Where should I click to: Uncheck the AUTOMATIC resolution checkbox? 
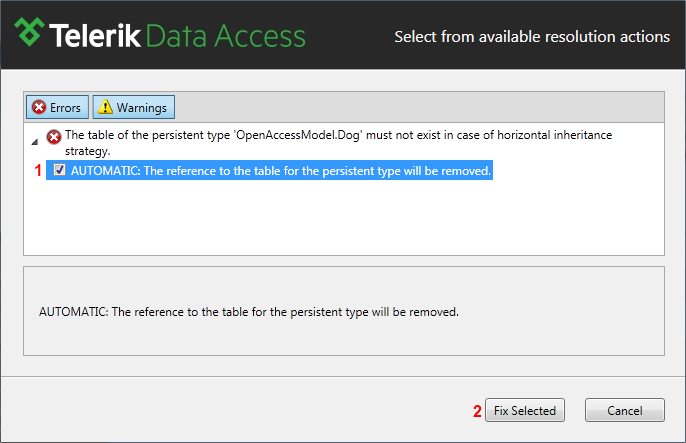tap(60, 170)
